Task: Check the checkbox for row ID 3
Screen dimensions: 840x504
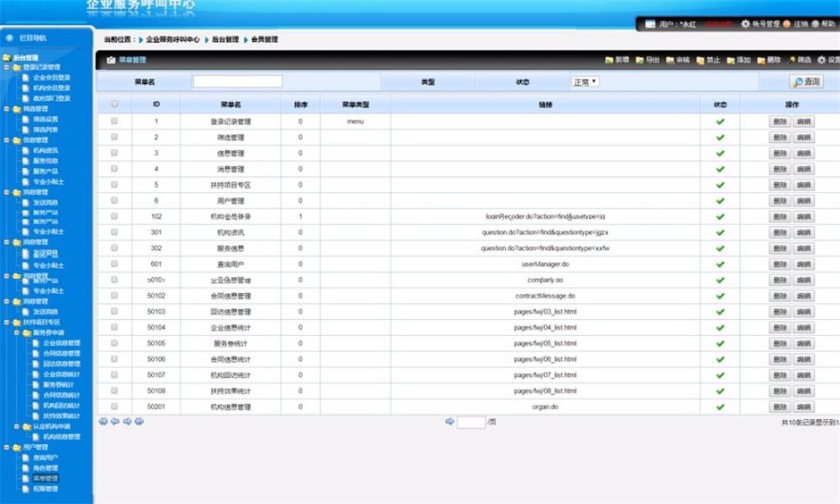Action: [114, 153]
